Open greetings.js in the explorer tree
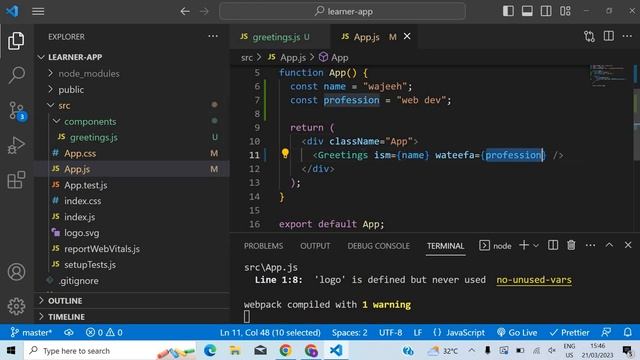This screenshot has width=640, height=360. click(x=93, y=137)
